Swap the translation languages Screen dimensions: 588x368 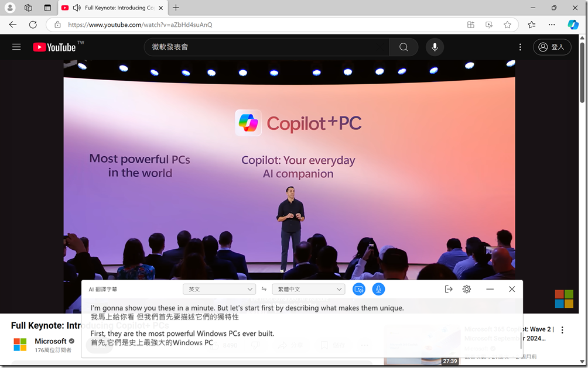tap(264, 289)
